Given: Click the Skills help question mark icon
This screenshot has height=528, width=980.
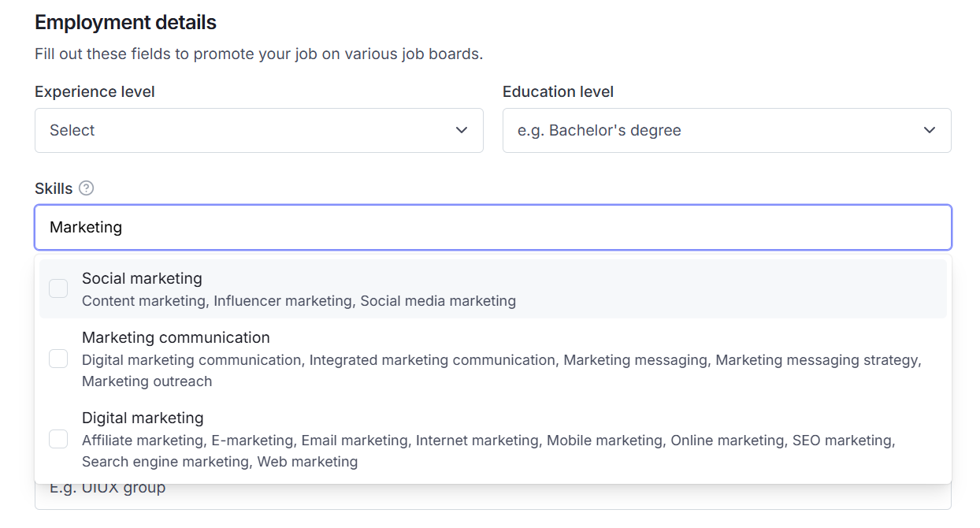Looking at the screenshot, I should click(87, 188).
